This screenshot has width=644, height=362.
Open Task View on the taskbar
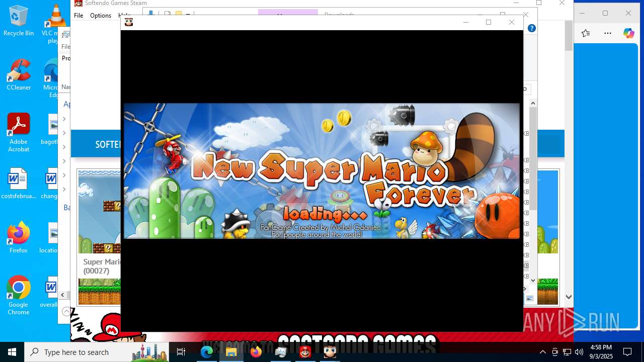(181, 352)
